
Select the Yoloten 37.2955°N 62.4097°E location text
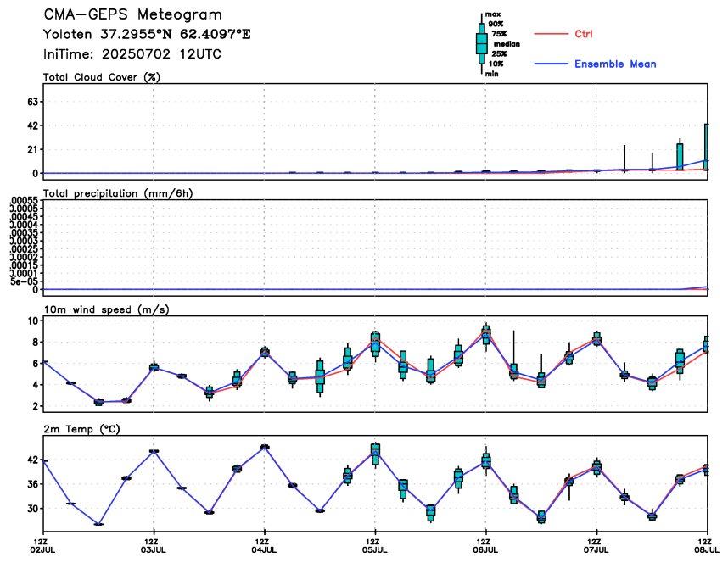[x=147, y=35]
